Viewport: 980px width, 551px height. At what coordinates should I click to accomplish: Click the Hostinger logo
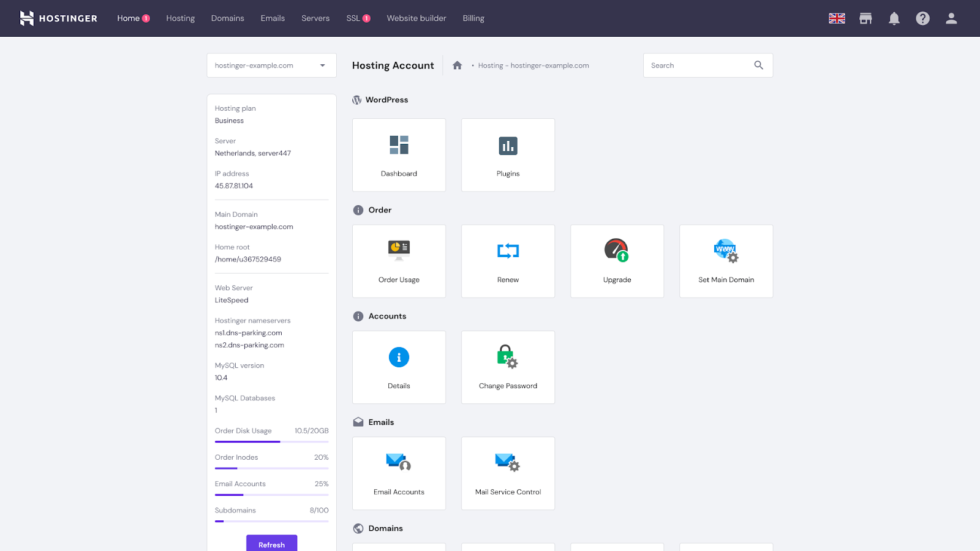[58, 18]
